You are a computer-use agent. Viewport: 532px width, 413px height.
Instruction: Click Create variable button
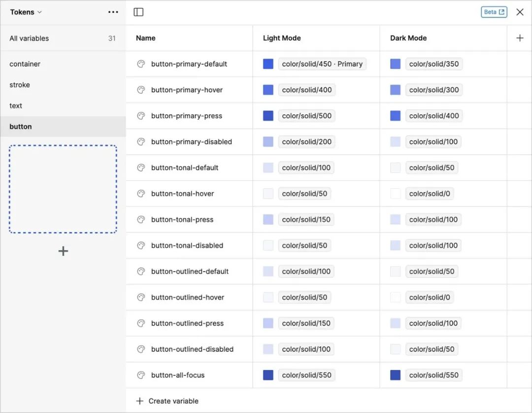[167, 401]
